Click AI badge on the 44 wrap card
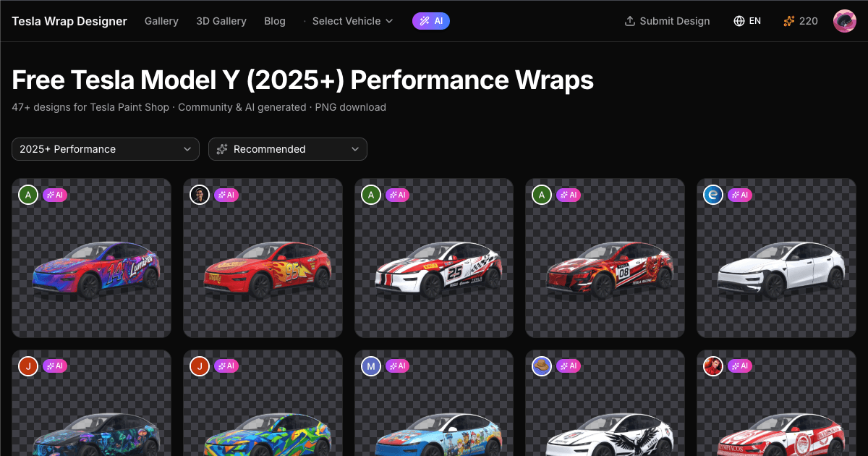 coord(55,195)
